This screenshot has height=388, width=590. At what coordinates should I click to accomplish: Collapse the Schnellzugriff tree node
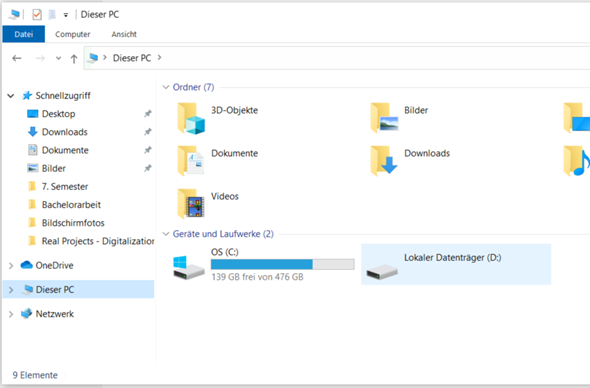[11, 96]
